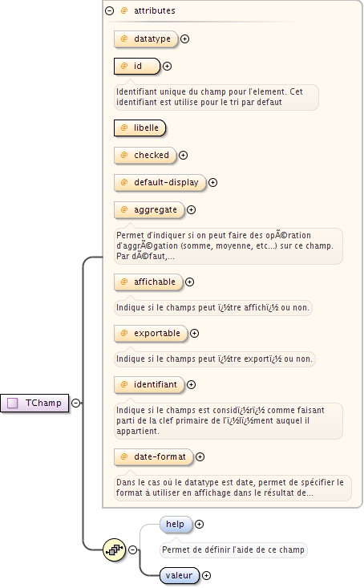Select the checked attribute node

(145, 156)
